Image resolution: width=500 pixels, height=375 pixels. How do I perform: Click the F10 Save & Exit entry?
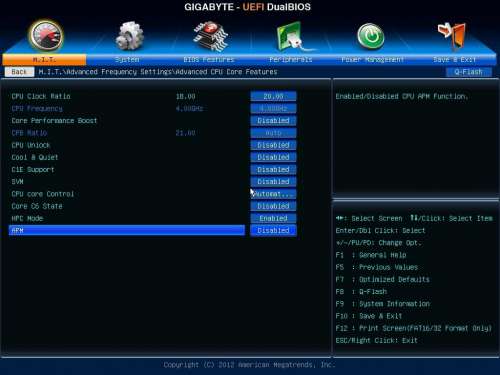[369, 316]
